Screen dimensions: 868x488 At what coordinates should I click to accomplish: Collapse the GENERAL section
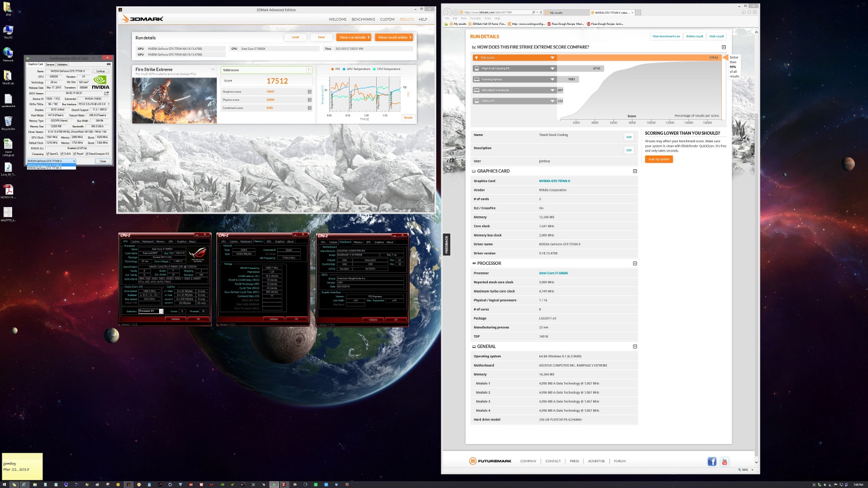tap(635, 347)
